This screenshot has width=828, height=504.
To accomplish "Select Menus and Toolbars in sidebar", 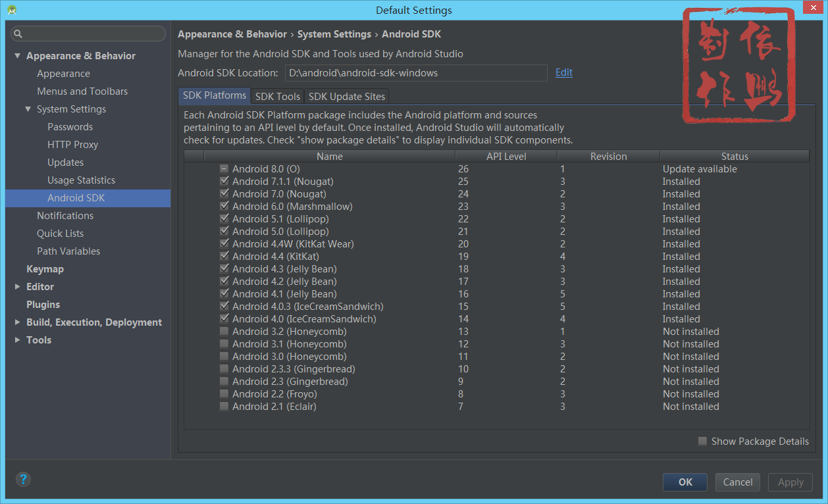I will [x=82, y=91].
